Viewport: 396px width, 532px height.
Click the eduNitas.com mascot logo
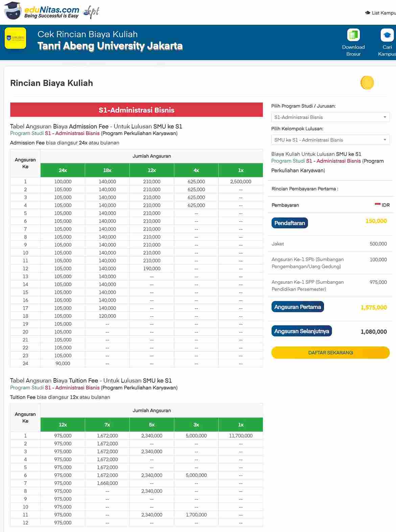tap(13, 11)
